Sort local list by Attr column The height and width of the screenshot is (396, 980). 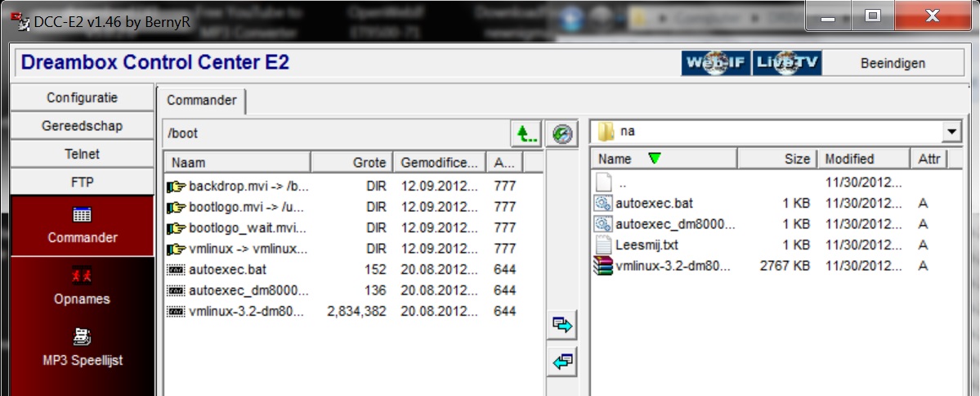pos(929,160)
